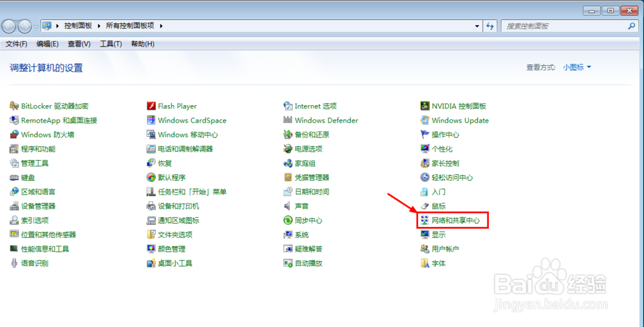Open the 颜色管理 item
644x327 pixels.
coord(172,249)
